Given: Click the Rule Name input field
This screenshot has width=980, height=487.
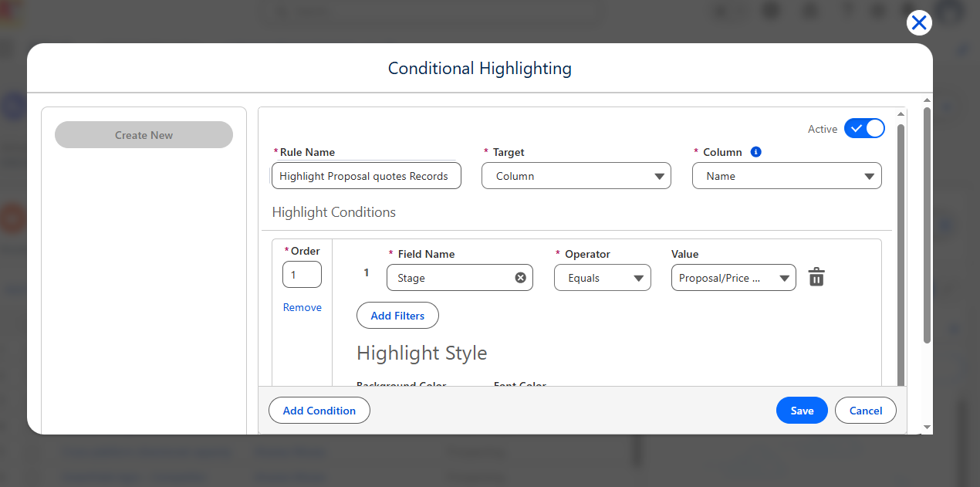Looking at the screenshot, I should coord(367,176).
